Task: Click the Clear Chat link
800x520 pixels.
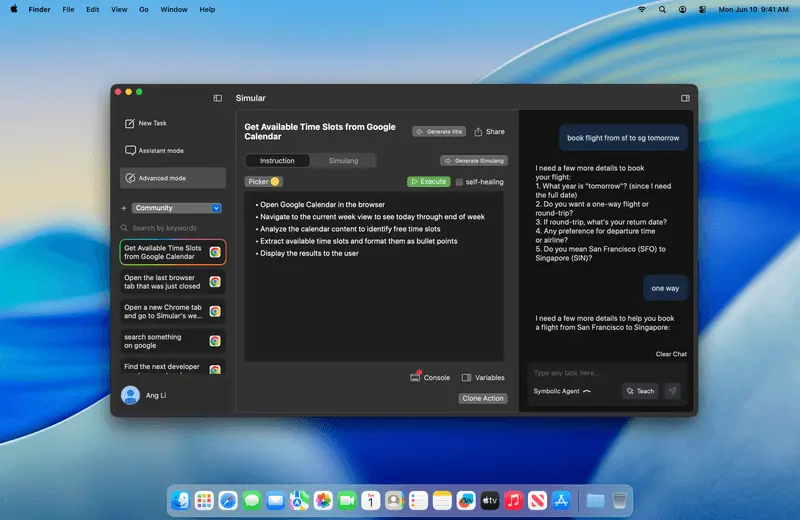Action: [671, 354]
